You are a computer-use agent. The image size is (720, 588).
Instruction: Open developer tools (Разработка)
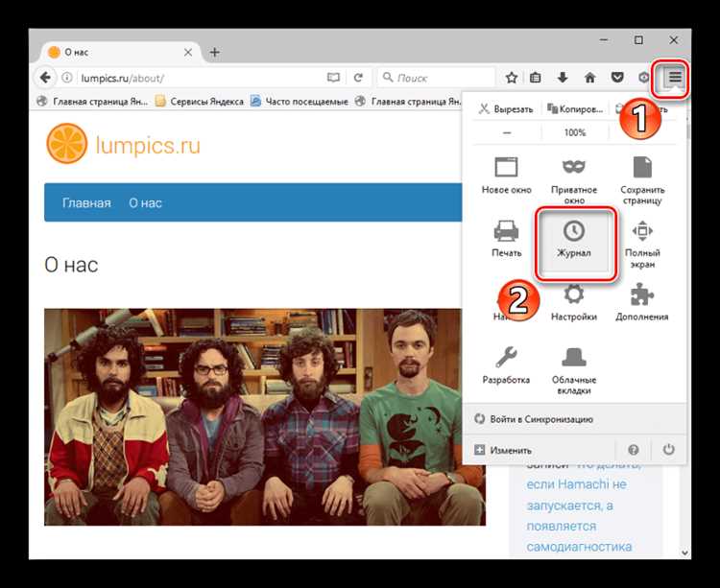pyautogui.click(x=506, y=365)
